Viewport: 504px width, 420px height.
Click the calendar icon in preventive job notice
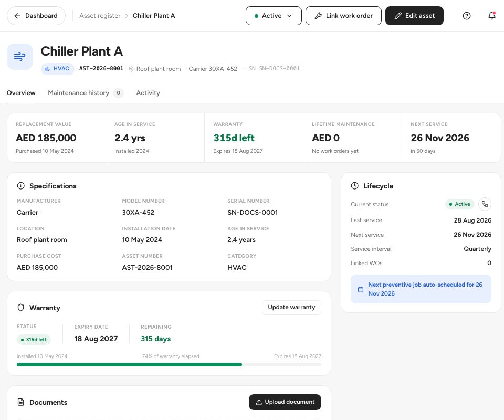point(361,289)
